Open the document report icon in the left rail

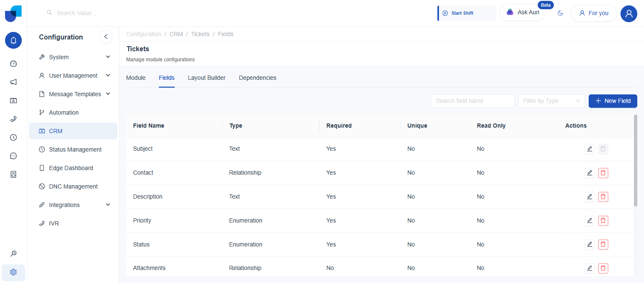pos(13,174)
